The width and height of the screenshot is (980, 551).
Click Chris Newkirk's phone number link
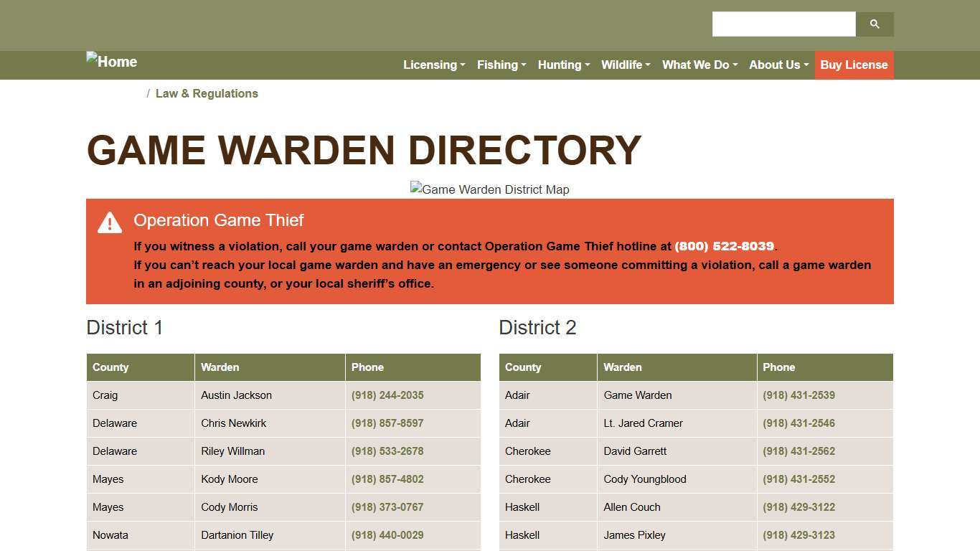[387, 423]
